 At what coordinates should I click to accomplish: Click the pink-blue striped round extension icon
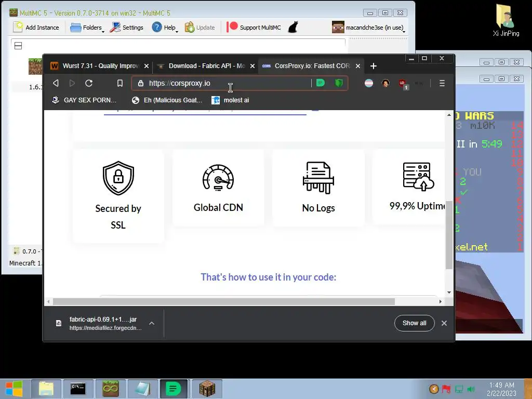tap(369, 83)
